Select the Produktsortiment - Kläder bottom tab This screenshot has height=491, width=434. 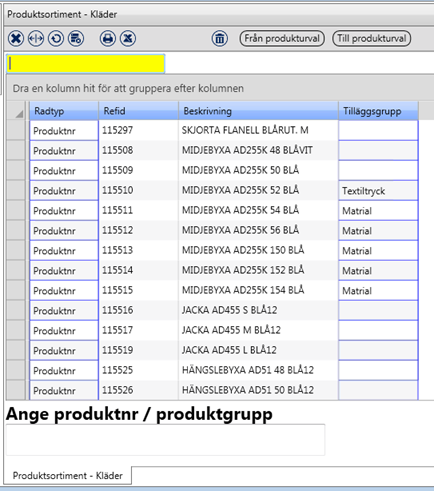click(x=68, y=475)
